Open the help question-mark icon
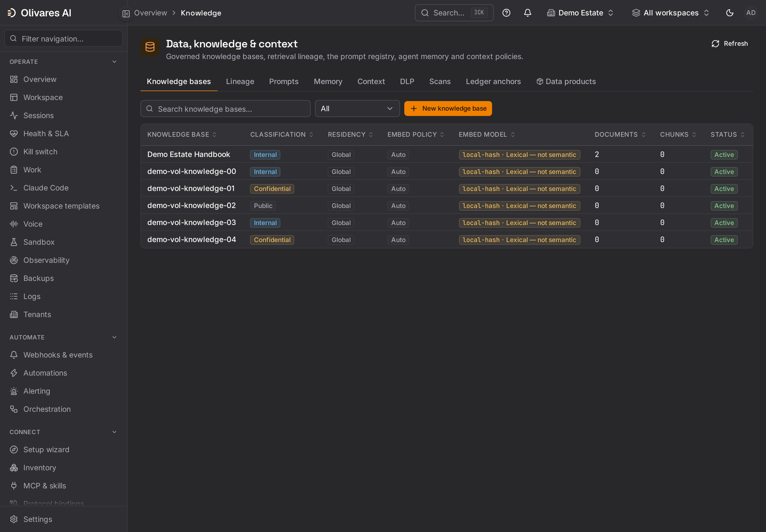This screenshot has width=766, height=532. pos(506,13)
